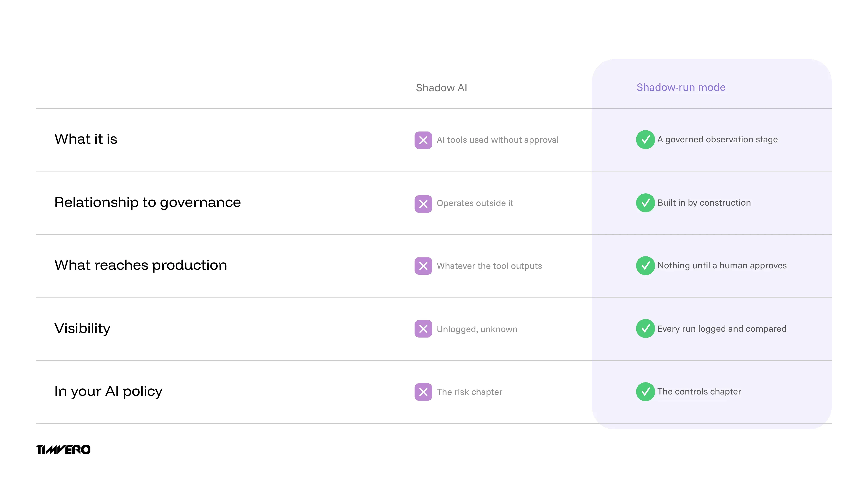This screenshot has height=488, width=868.
Task: Click the purple X icon beside AI tools used without approval
Action: coord(423,140)
